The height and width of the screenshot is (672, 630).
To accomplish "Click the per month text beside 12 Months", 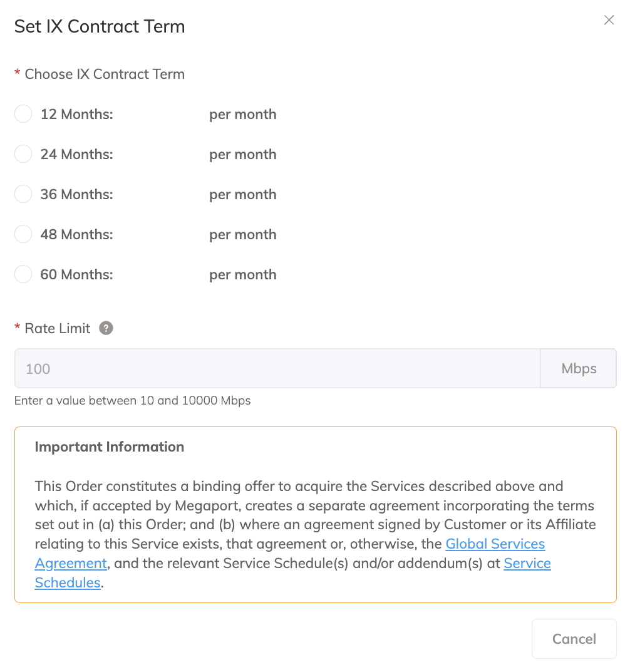I will tap(243, 114).
